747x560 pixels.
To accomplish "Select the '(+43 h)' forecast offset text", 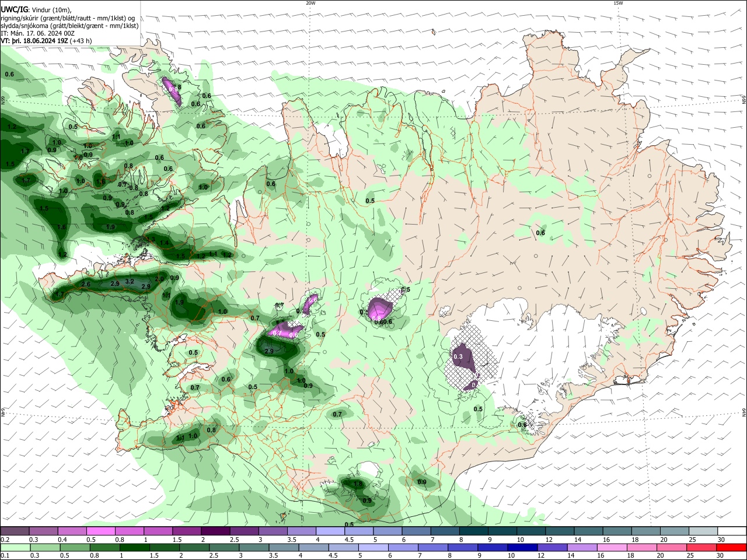I will click(81, 41).
